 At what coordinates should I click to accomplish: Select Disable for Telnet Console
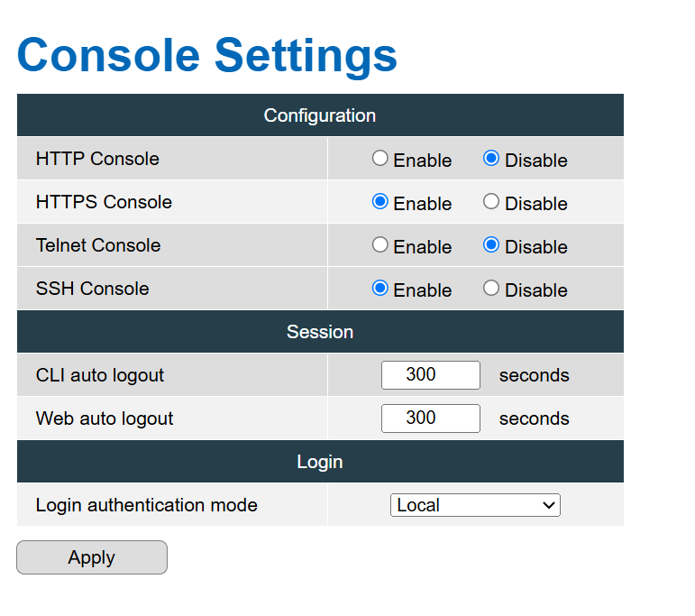[x=491, y=244]
